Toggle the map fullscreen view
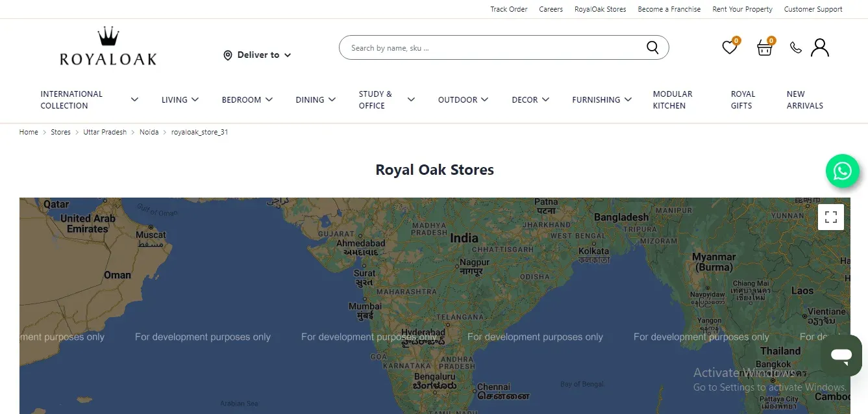The width and height of the screenshot is (868, 414). 831,217
